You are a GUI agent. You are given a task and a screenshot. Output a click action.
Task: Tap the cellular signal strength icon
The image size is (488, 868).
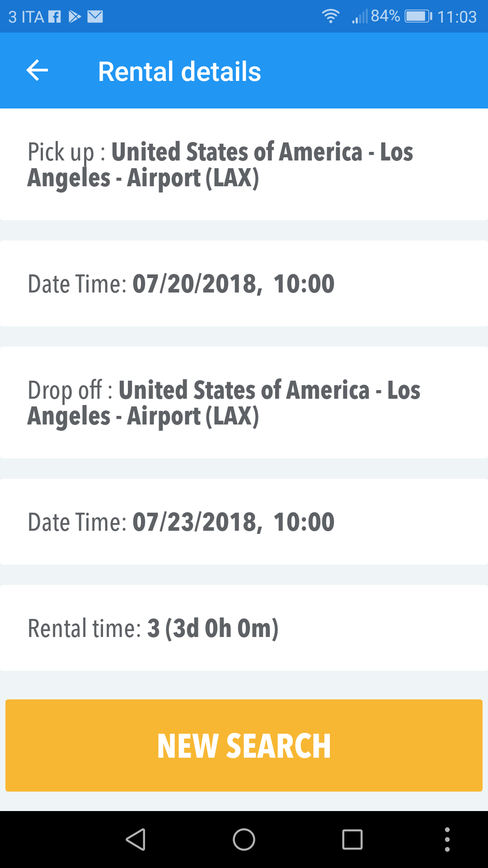[360, 17]
